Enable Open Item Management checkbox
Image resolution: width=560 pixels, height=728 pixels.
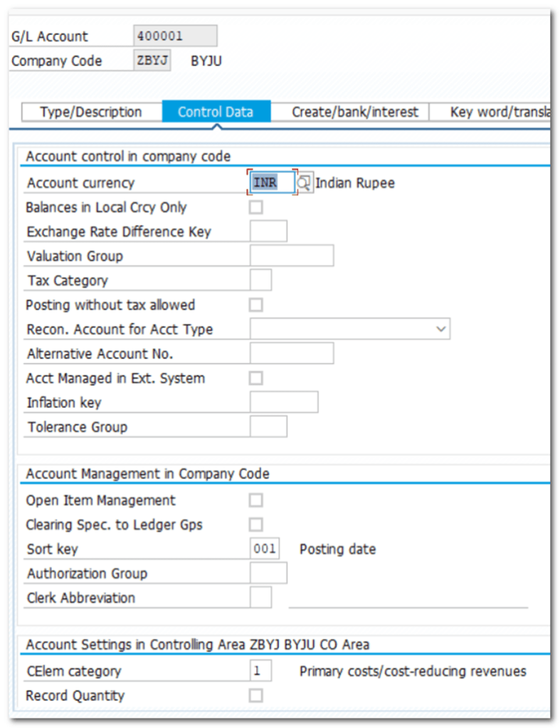(255, 500)
